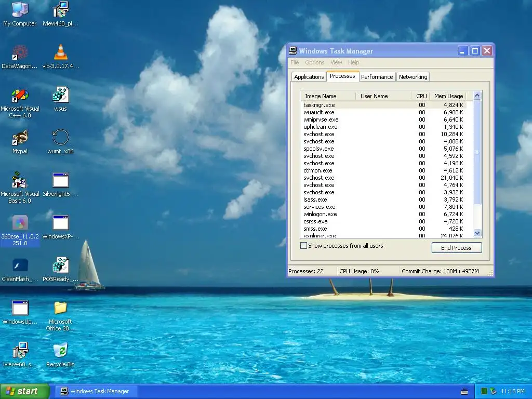Maximize the Task Manager window
The height and width of the screenshot is (399, 532).
475,51
